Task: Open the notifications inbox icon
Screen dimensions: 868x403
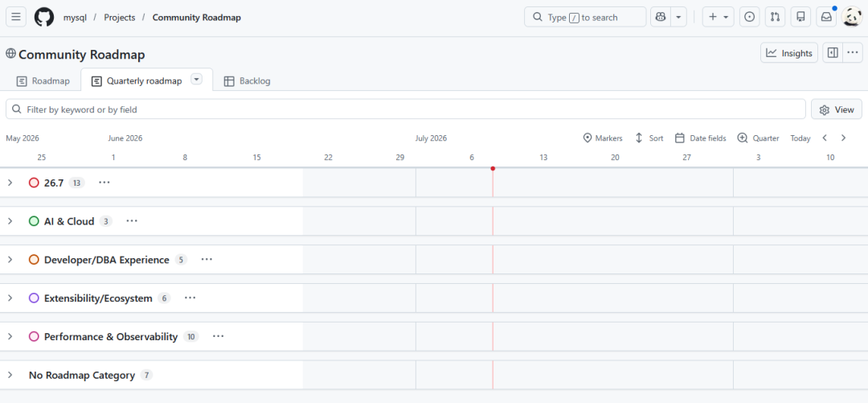Action: (826, 17)
